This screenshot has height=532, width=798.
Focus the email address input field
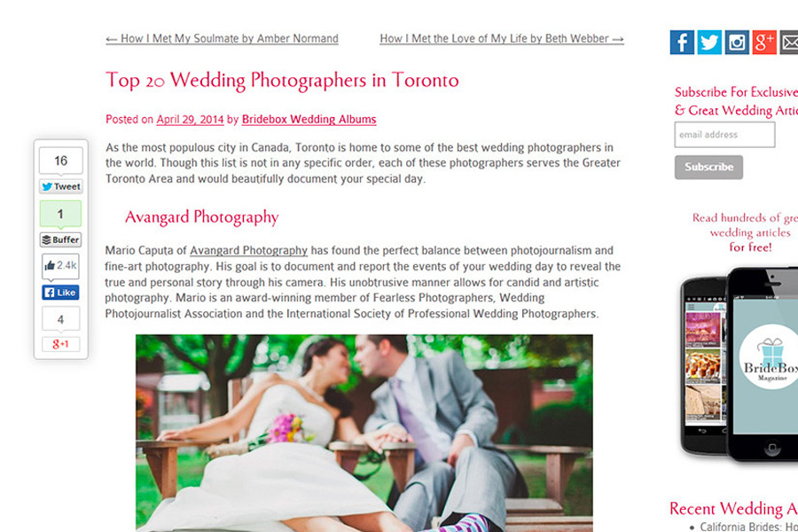point(724,135)
